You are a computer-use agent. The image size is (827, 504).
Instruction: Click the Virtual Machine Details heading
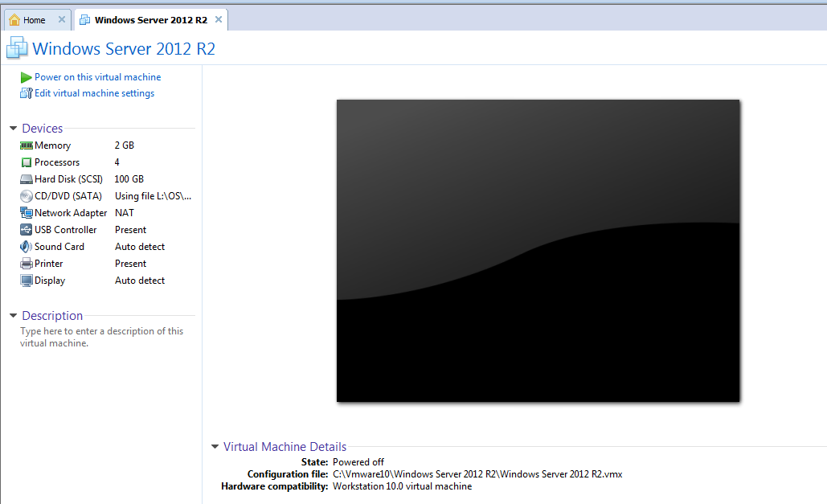(x=285, y=446)
